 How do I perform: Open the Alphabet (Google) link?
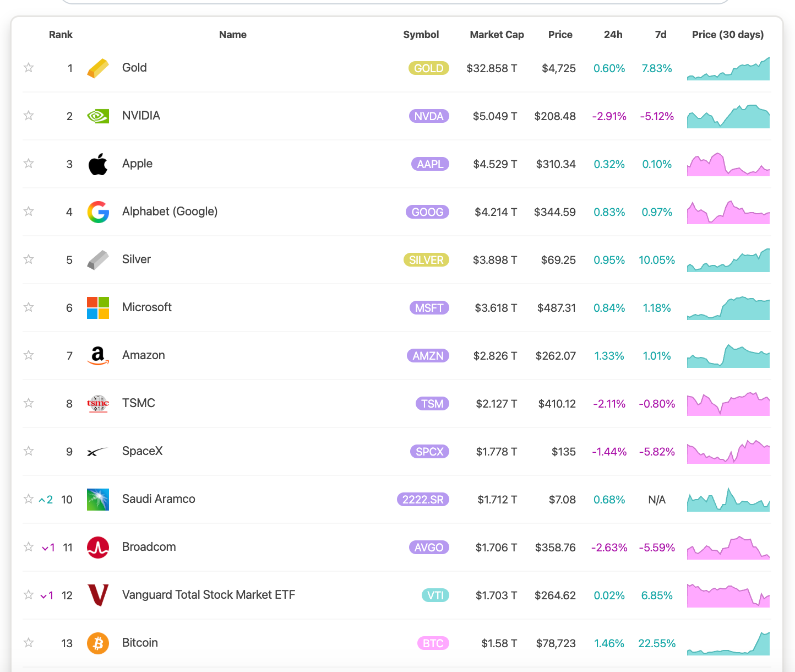coord(170,212)
